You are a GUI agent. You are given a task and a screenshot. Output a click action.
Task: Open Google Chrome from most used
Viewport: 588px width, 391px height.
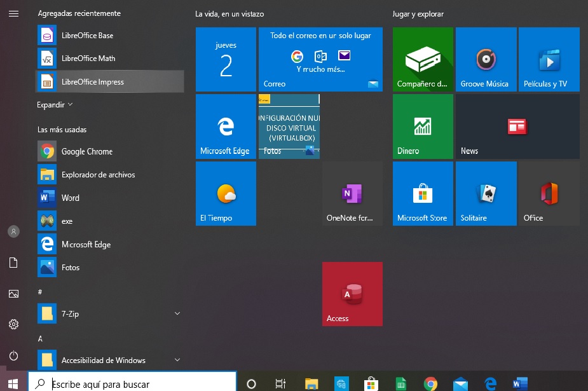[110, 151]
